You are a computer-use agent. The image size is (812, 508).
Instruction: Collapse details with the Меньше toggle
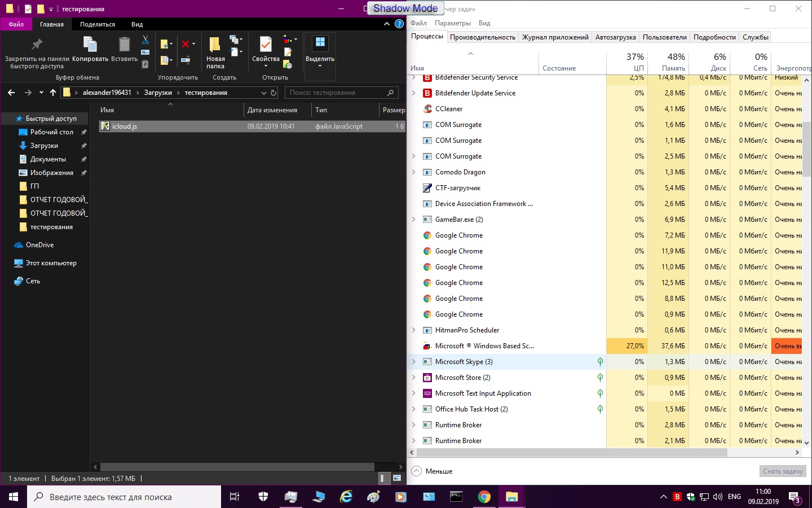coord(433,471)
